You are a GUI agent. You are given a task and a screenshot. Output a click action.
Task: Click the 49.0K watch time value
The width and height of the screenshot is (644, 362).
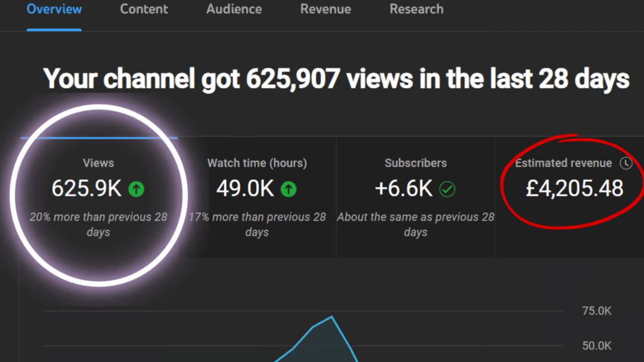coord(245,188)
